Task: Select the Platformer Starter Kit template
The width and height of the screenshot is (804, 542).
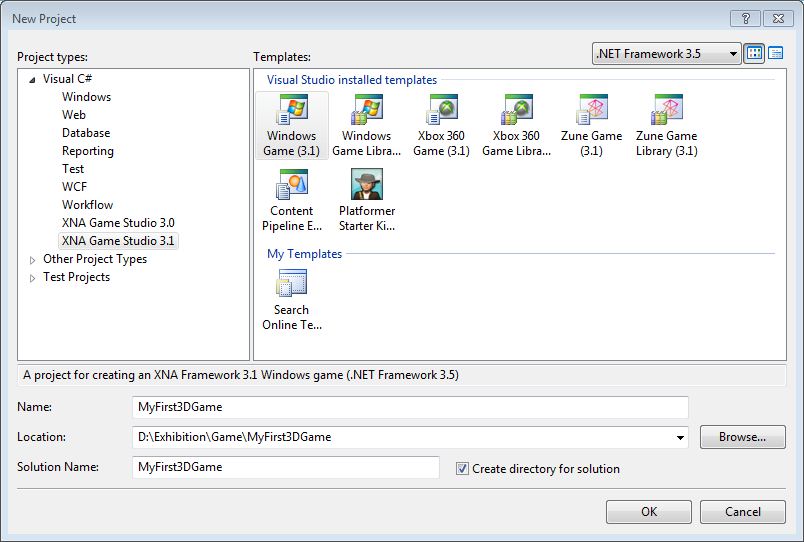Action: tap(367, 200)
